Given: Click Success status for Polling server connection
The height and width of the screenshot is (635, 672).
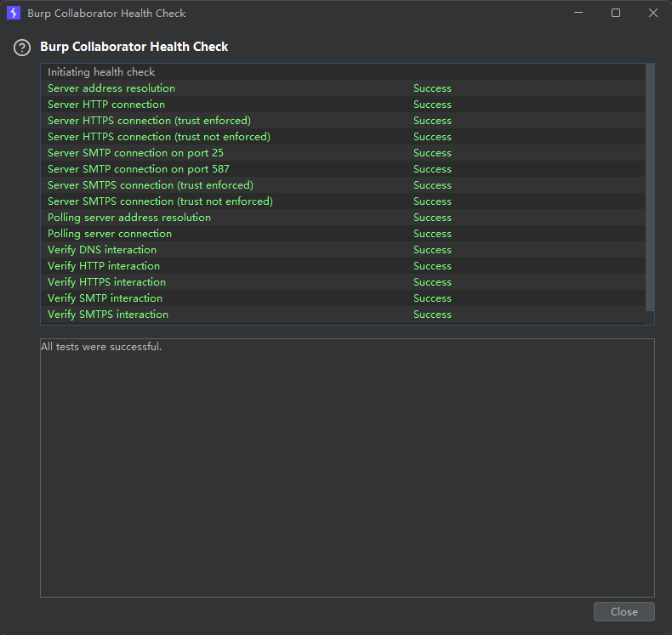Looking at the screenshot, I should [432, 234].
